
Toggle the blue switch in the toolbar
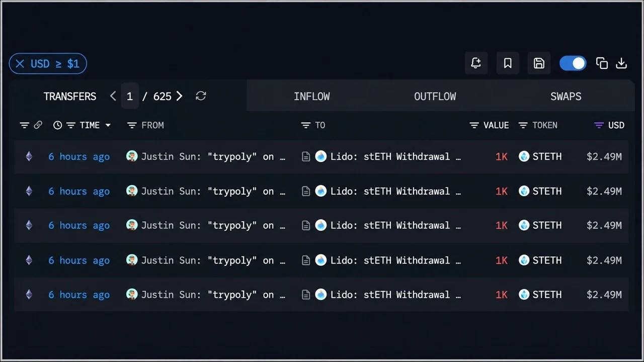[573, 63]
